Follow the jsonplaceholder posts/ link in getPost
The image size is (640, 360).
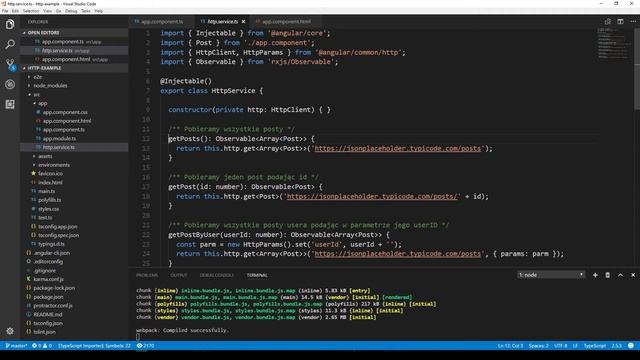click(x=372, y=196)
